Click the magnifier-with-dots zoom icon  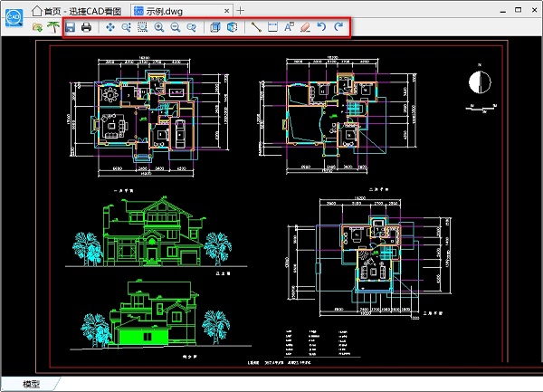tap(127, 27)
